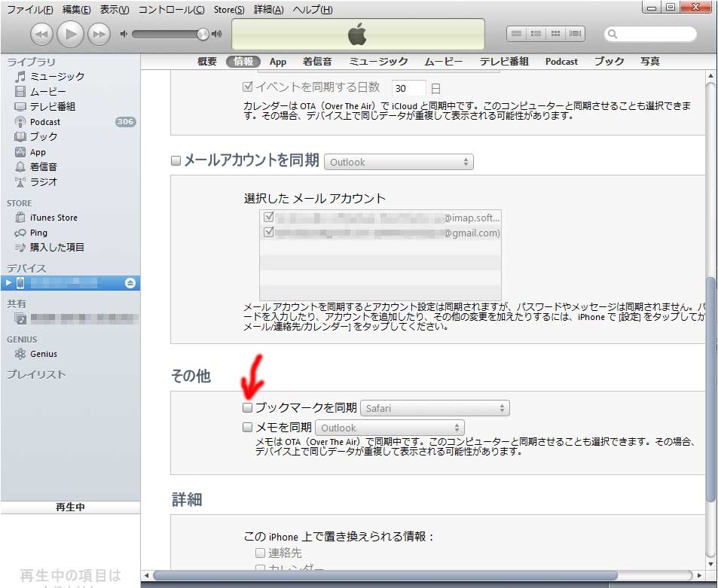Select the iPhone device icon
Screen dimensions: 718x588
coord(20,283)
